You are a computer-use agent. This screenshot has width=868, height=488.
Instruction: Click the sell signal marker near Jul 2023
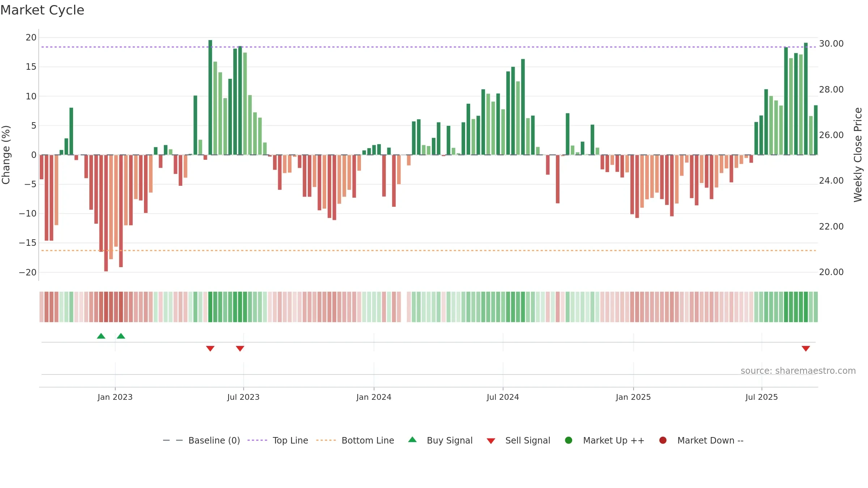tap(240, 348)
